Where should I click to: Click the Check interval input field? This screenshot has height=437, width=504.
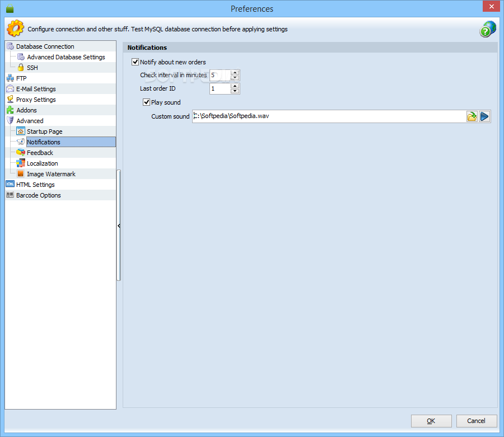[220, 75]
